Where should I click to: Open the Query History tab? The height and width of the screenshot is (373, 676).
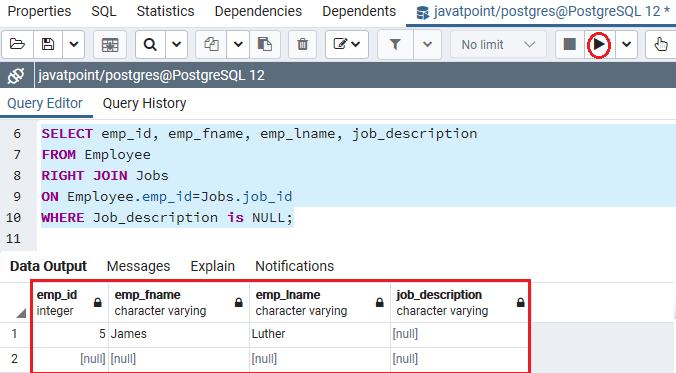[x=144, y=103]
